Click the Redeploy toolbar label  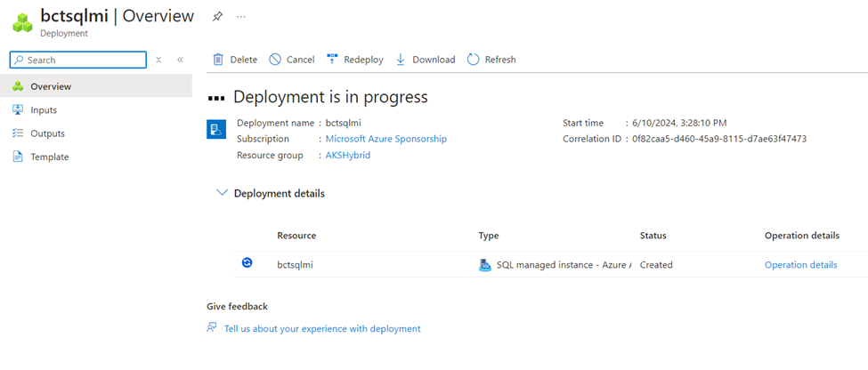tap(364, 60)
